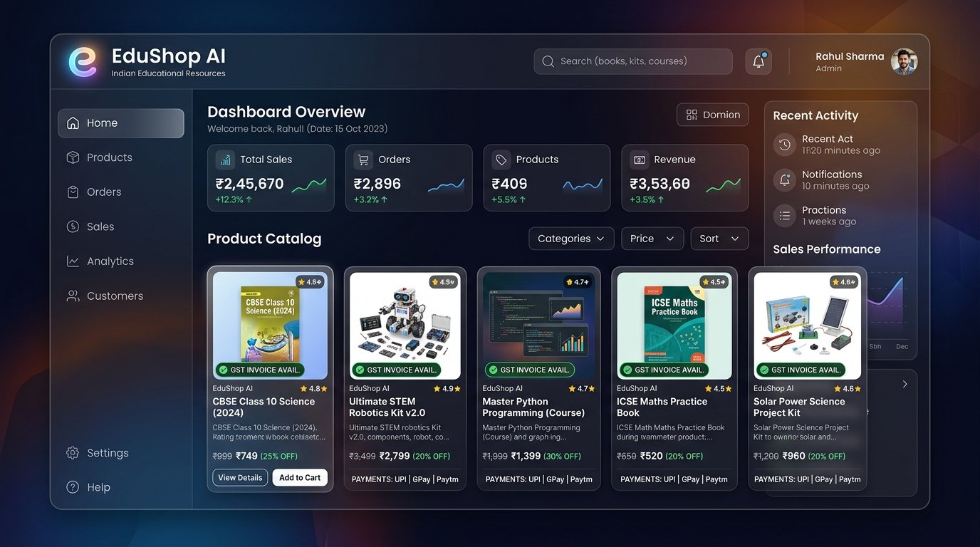This screenshot has width=980, height=547.
Task: Click the Practions list icon
Action: coord(784,216)
